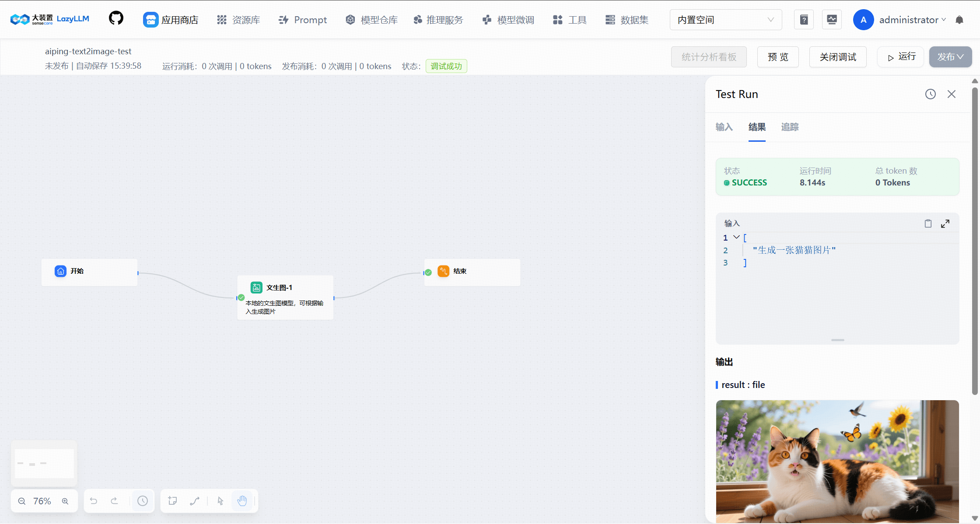The height and width of the screenshot is (524, 980).
Task: Copy the input JSON to clipboard
Action: [928, 224]
